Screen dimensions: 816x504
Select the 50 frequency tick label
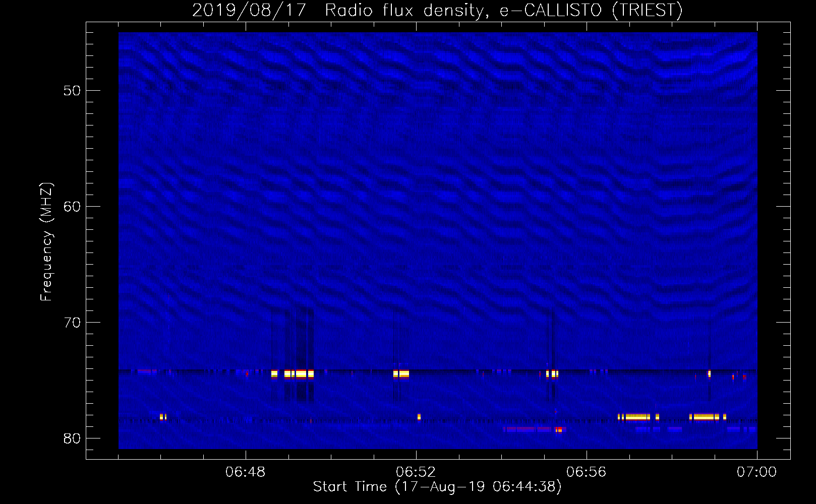[72, 91]
